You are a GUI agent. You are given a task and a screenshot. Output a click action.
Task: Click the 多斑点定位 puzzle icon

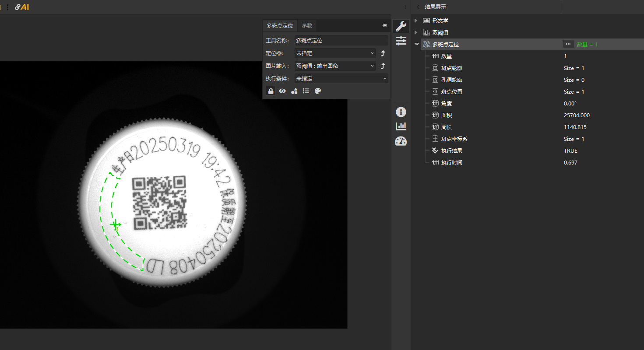pyautogui.click(x=426, y=44)
